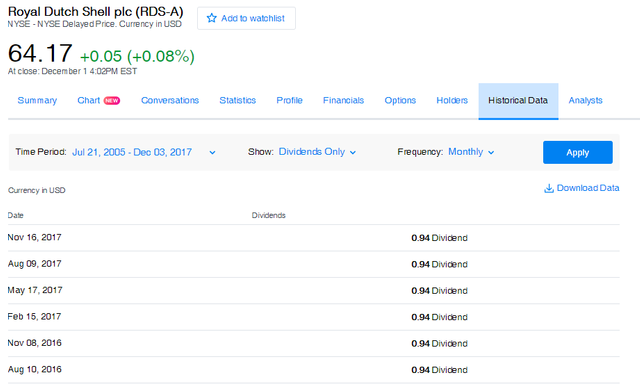The image size is (640, 385).
Task: Open the Holders tab
Action: 452,100
